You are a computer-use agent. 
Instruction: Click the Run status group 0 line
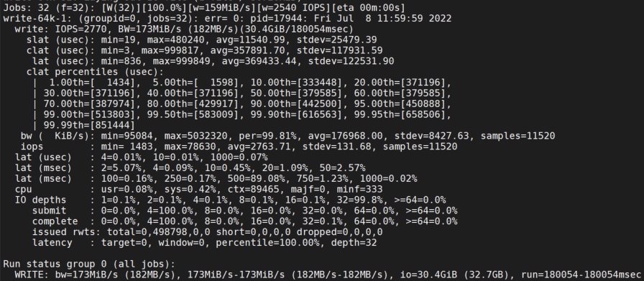(89, 264)
